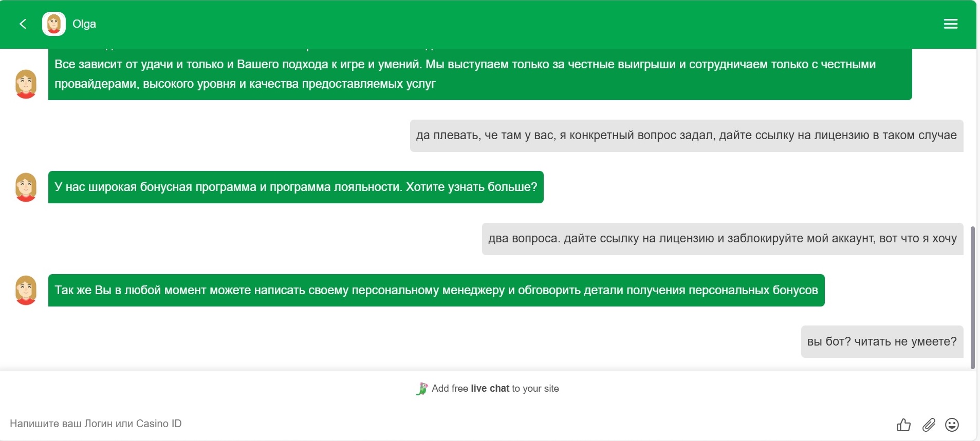Click the 'два вопроса' user message bubble

pyautogui.click(x=722, y=239)
